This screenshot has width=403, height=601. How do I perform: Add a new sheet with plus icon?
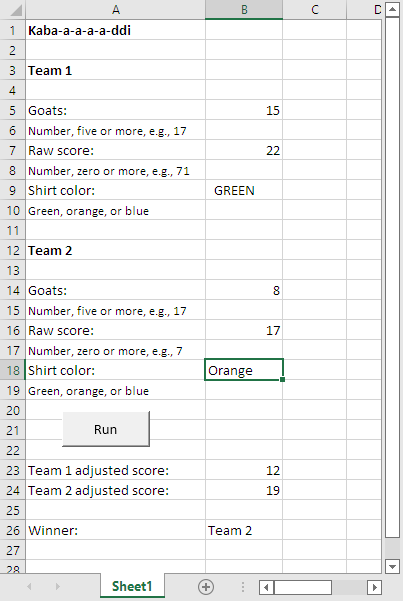(x=206, y=587)
